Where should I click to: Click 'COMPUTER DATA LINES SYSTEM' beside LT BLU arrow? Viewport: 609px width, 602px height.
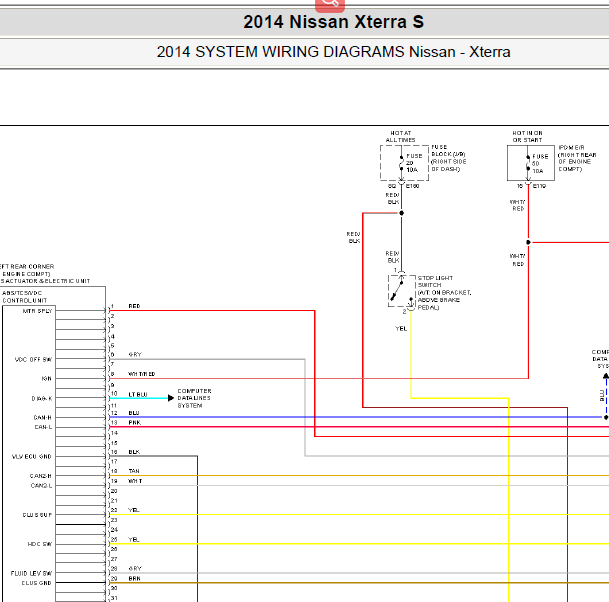[x=194, y=398]
